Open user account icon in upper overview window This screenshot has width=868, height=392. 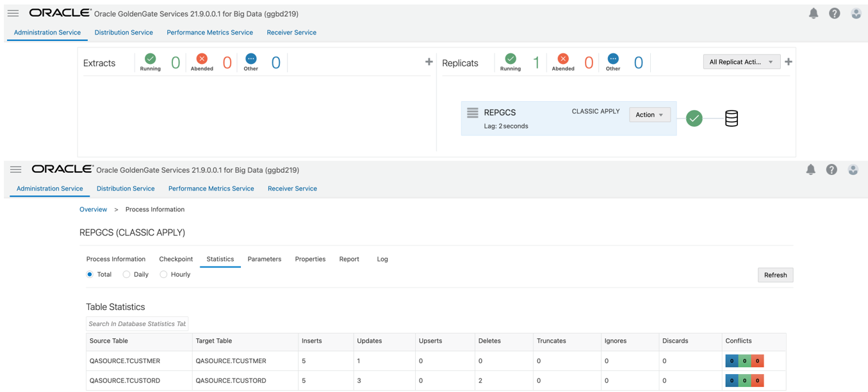point(856,13)
